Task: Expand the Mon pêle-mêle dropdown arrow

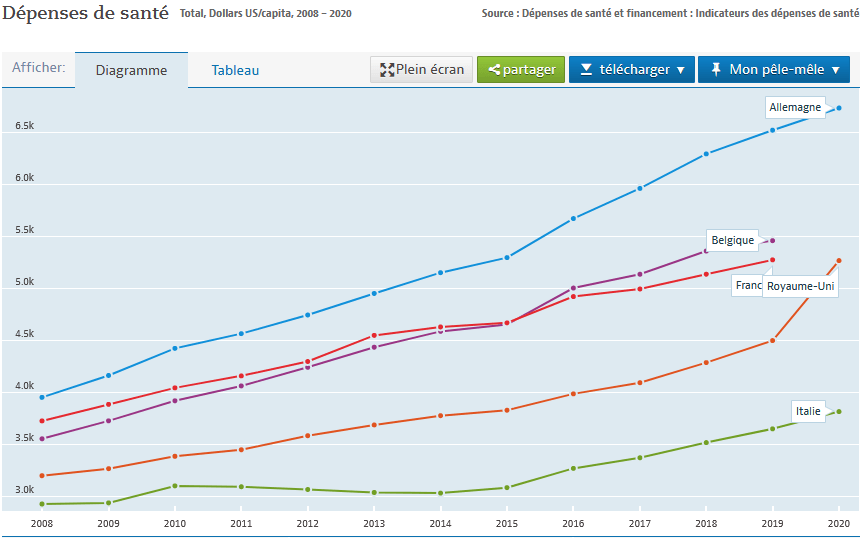Action: 835,70
